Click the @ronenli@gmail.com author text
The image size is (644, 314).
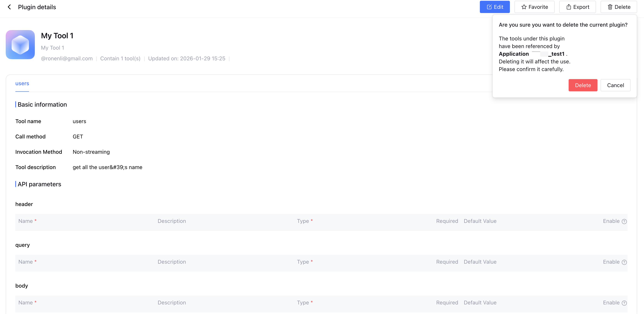[x=67, y=59]
